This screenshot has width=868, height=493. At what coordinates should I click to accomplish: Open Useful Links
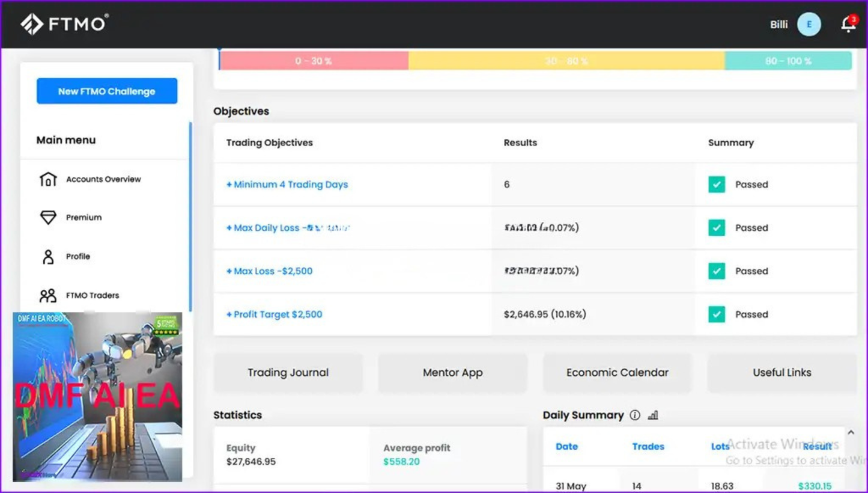coord(782,373)
